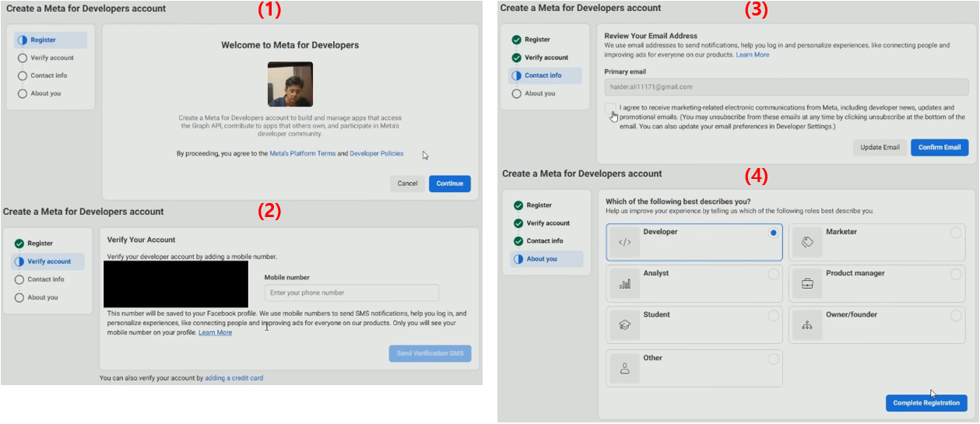Image resolution: width=980 pixels, height=424 pixels.
Task: Open the Register step label in the Welcome panel sidebar
Action: pos(43,40)
